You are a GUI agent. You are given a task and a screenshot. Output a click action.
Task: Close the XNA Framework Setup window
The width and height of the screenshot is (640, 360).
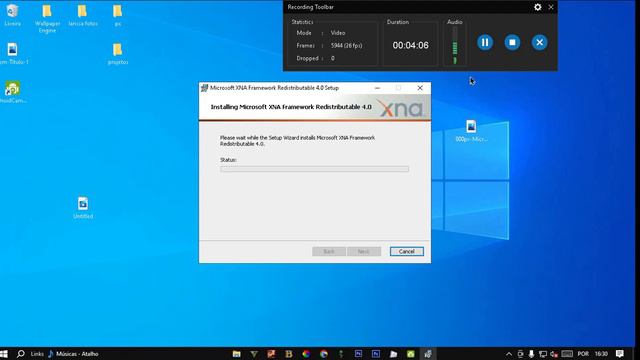tap(420, 88)
